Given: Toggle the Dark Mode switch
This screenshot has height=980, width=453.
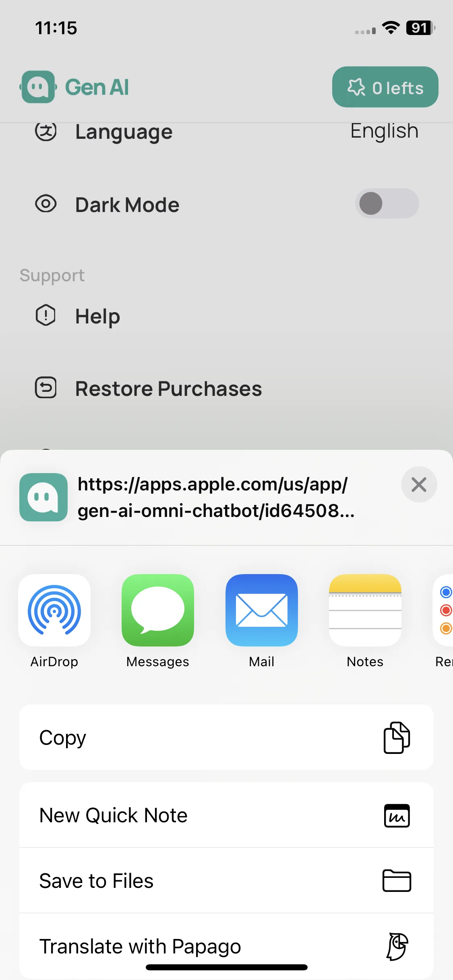Looking at the screenshot, I should pos(387,204).
